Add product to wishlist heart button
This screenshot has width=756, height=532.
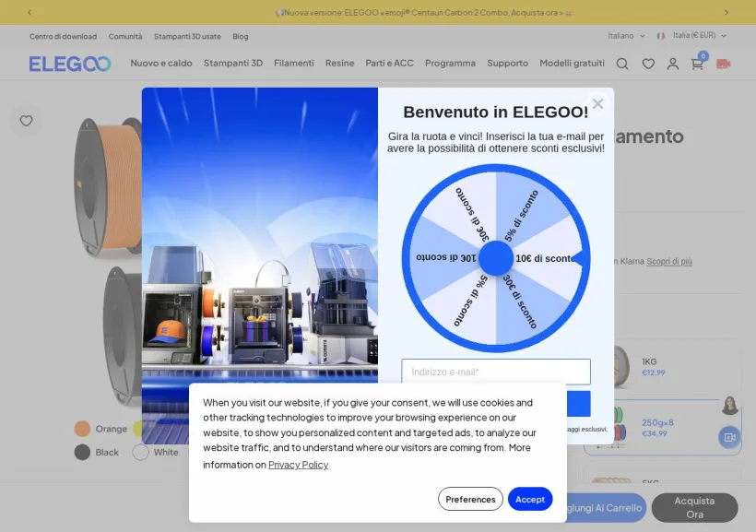coord(26,121)
